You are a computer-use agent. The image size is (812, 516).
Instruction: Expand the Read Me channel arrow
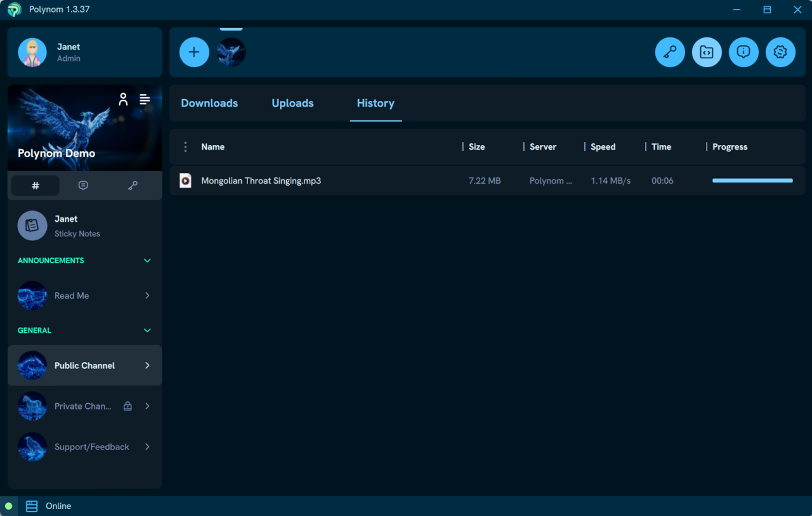[147, 295]
